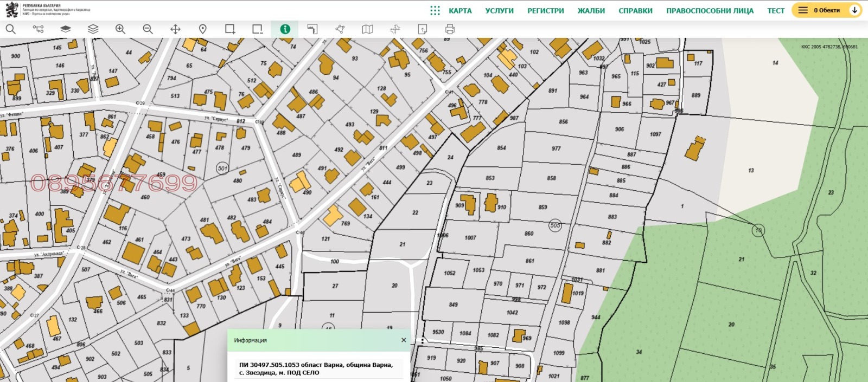Toggle the info identify tool

285,29
